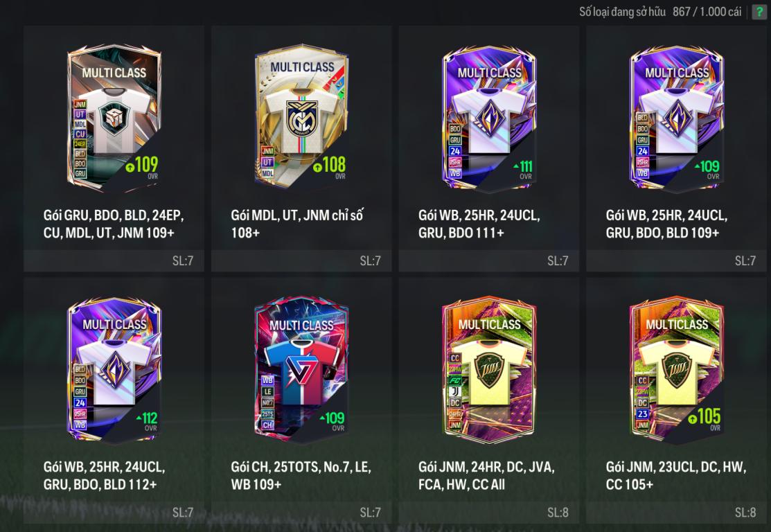Select the GRU, BDO, BLD 109+ pack card
This screenshot has height=532, width=771.
[676, 148]
